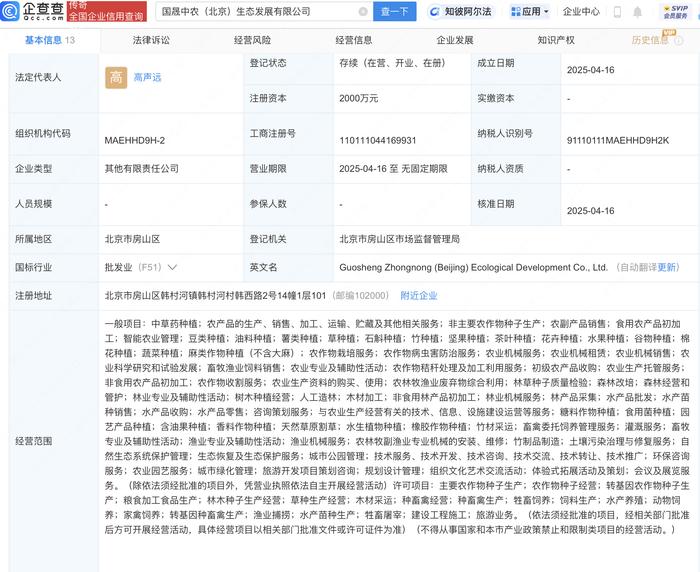Switch to 知识产权 tab

556,40
